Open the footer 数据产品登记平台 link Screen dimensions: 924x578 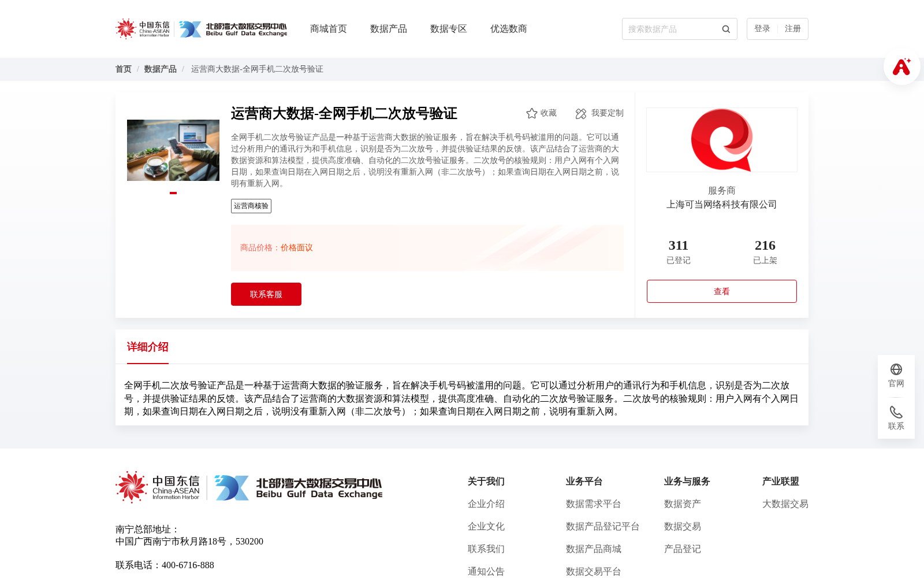click(603, 527)
